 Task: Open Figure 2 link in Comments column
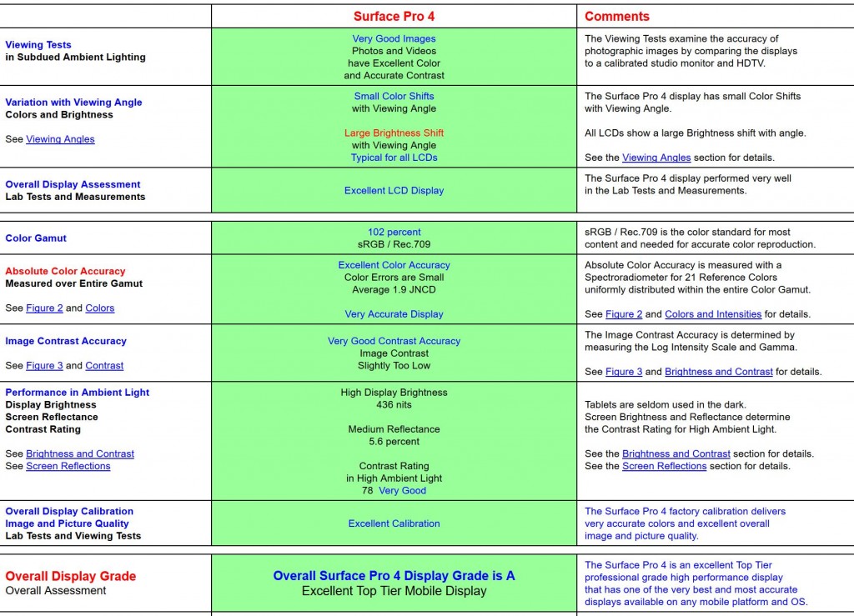624,314
